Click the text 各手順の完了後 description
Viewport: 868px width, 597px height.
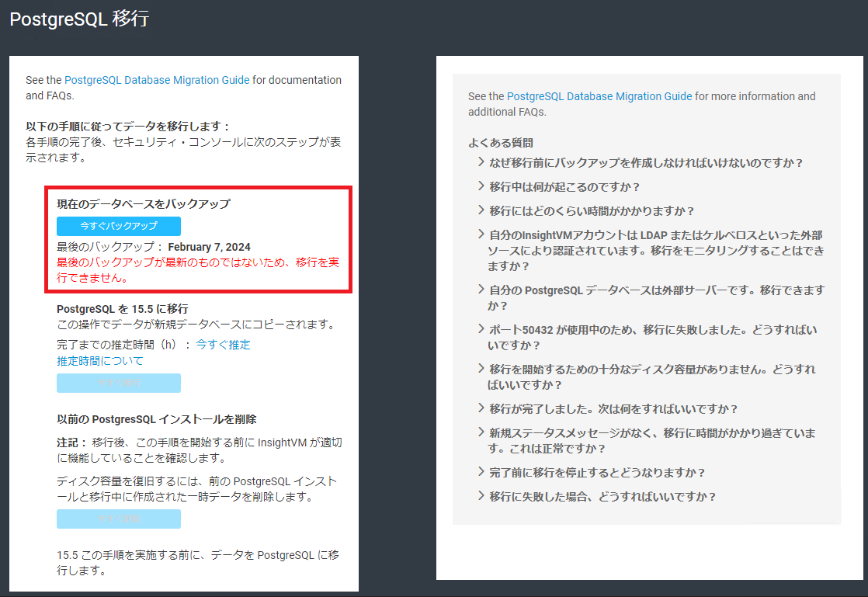pos(183,149)
